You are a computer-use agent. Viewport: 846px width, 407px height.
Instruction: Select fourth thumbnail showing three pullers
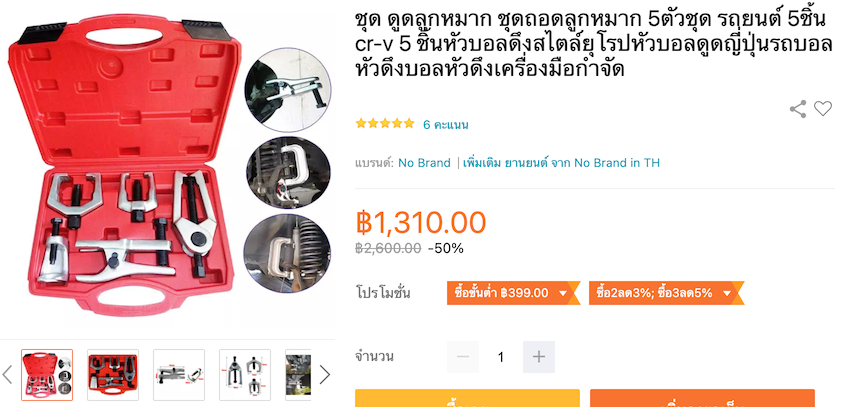coord(245,375)
